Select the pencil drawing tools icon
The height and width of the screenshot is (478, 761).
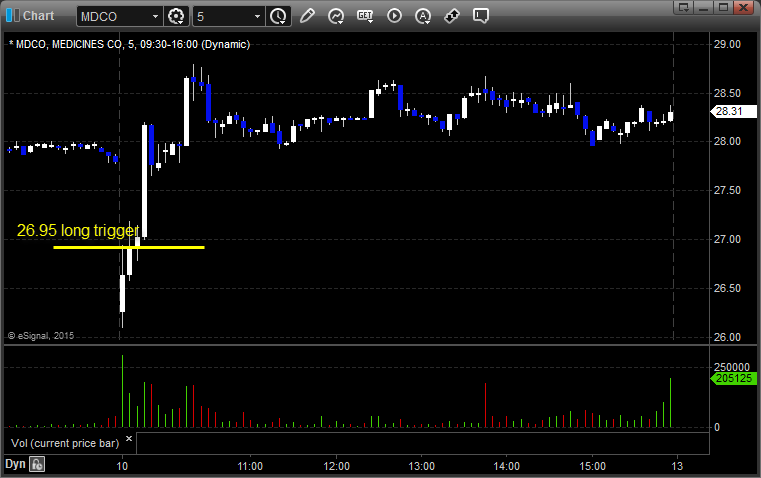tap(307, 16)
